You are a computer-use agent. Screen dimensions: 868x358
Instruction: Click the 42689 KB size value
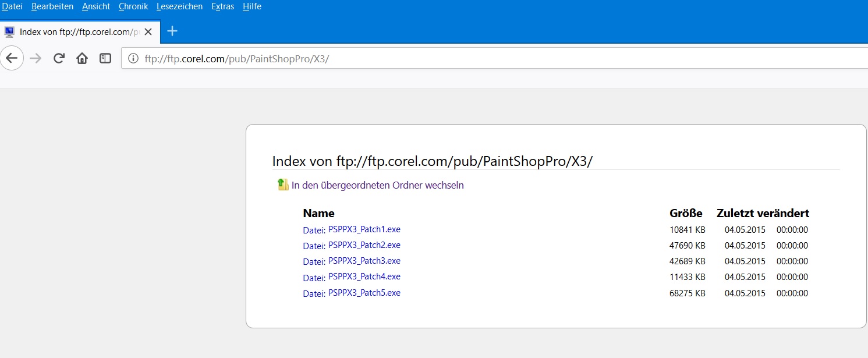(688, 261)
